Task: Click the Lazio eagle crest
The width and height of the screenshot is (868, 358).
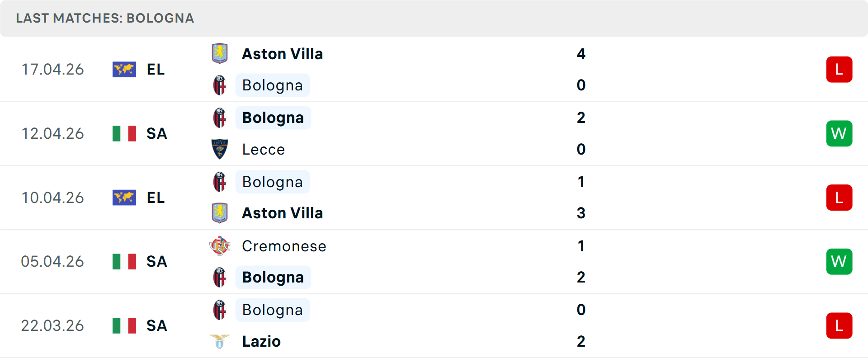Action: (x=220, y=341)
